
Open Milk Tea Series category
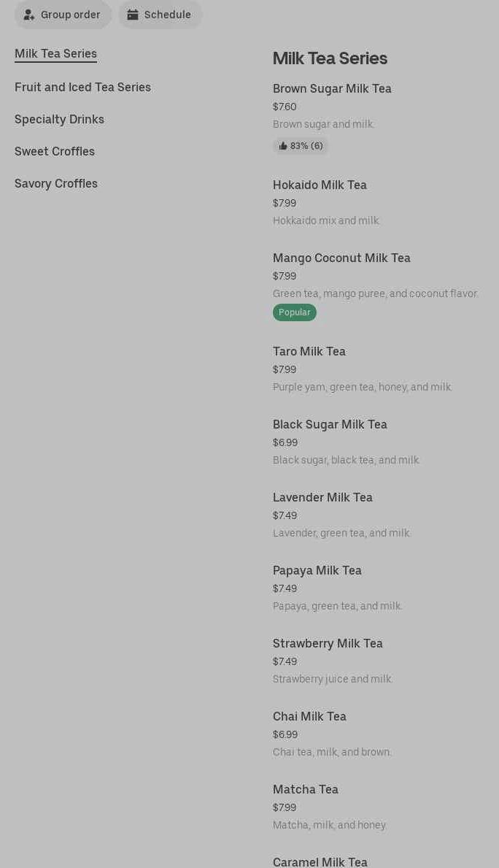click(x=55, y=53)
